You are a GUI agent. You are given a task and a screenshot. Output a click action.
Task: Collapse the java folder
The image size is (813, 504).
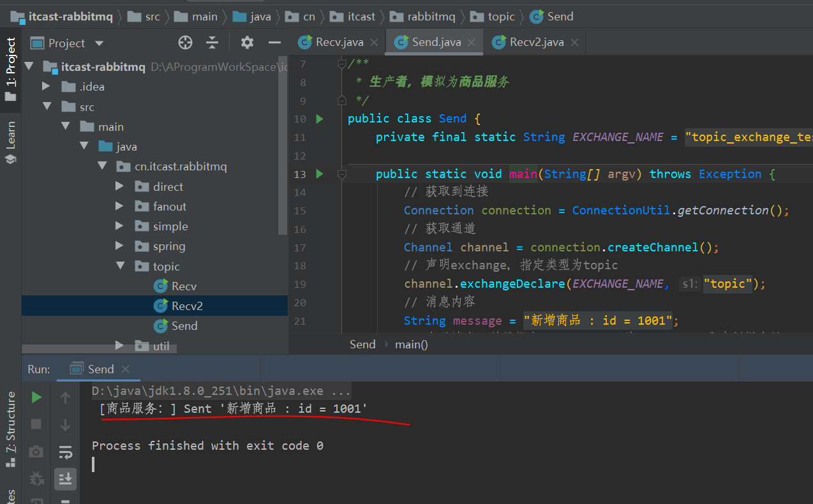click(84, 146)
